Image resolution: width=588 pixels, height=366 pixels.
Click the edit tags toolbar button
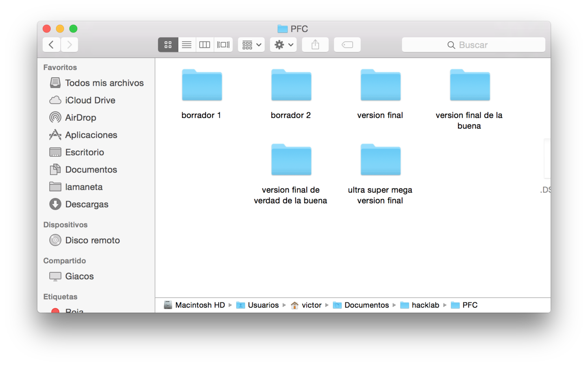pos(347,45)
